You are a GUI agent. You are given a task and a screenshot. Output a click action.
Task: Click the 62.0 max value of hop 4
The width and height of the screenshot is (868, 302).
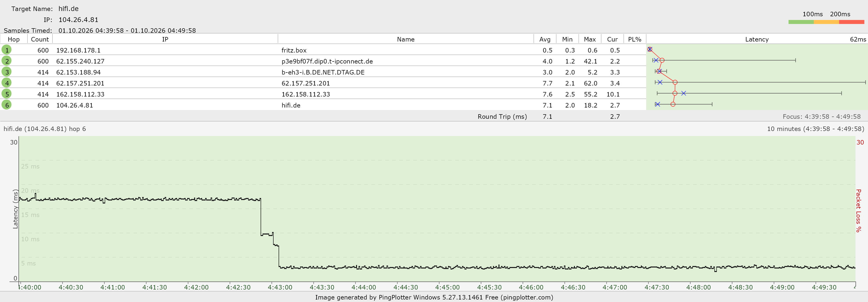[590, 83]
